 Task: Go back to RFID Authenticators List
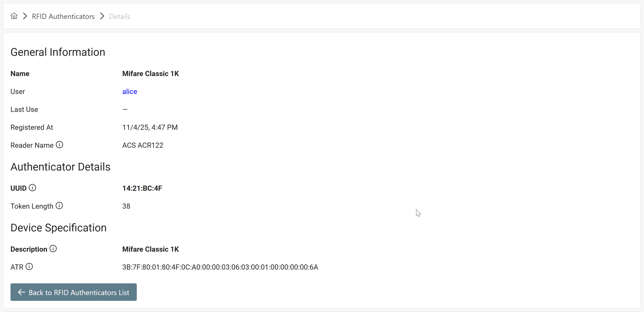[73, 292]
